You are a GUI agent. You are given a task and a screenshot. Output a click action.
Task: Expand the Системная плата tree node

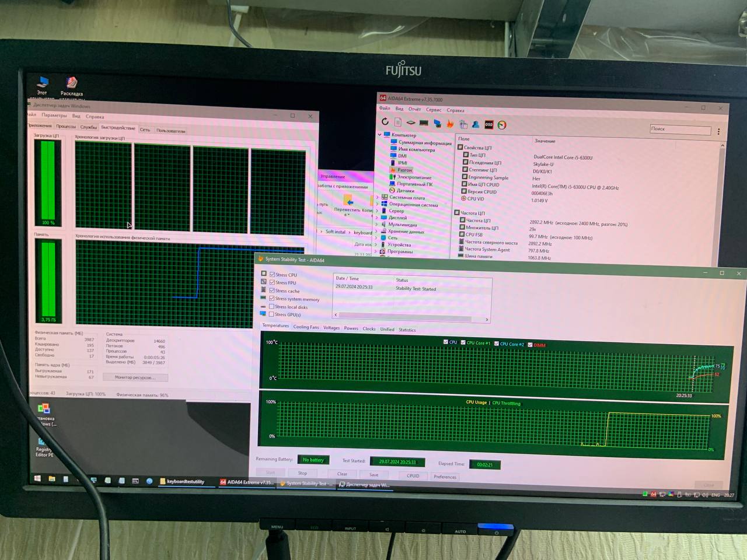378,197
